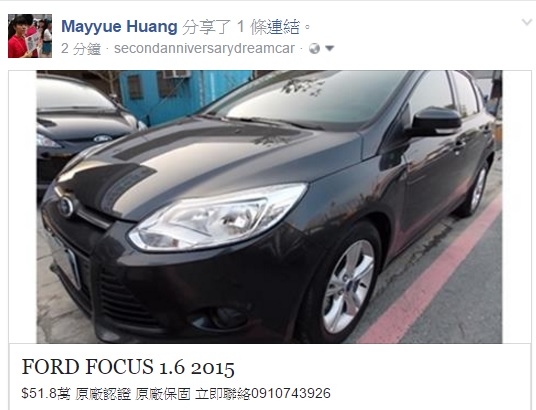
Task: Open the FORD FOCUS 1.6 2015 link title
Action: [x=128, y=367]
